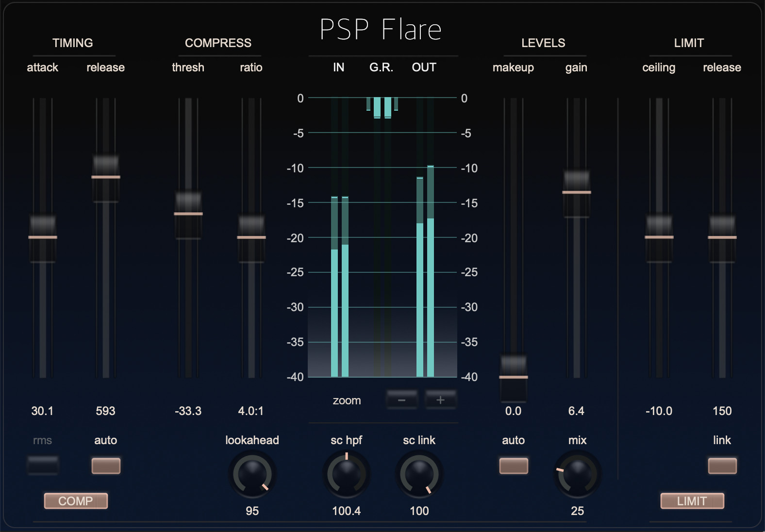The width and height of the screenshot is (765, 532).
Task: Click the sc hpf knob
Action: tap(346, 474)
